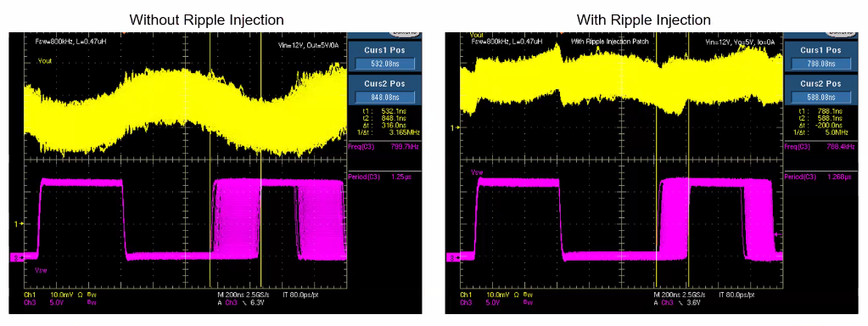Click the 1/δt 5.0MHz cursor readout
Image resolution: width=868 pixels, height=326 pixels.
821,132
